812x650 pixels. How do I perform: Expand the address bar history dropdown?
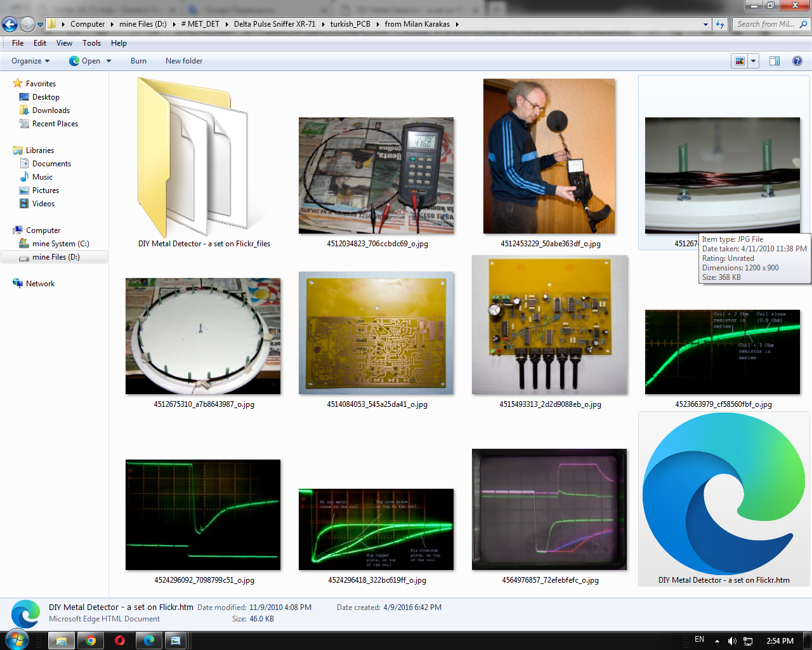click(705, 24)
